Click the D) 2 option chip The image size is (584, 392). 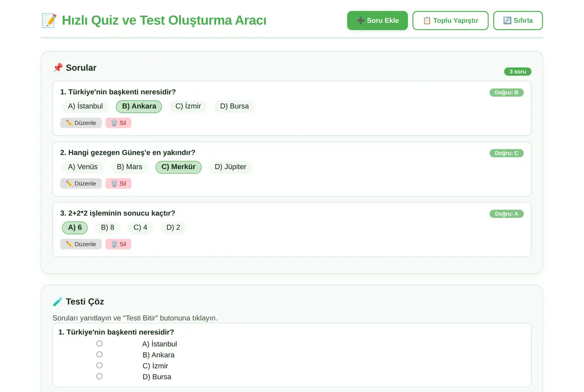tap(173, 228)
